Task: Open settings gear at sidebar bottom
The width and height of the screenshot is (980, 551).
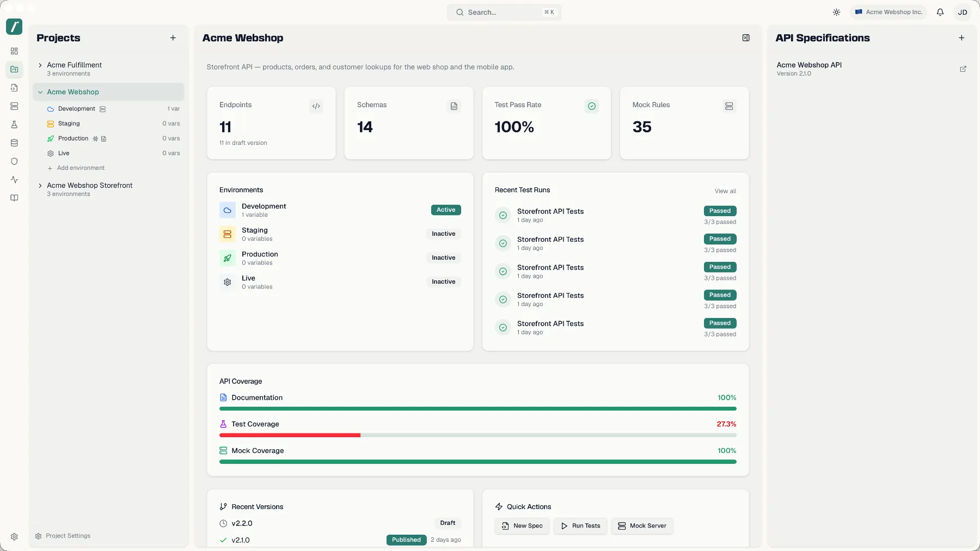Action: (x=14, y=536)
